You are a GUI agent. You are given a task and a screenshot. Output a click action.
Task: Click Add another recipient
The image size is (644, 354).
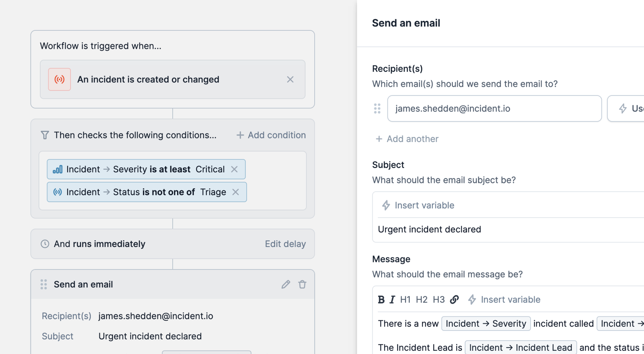coord(407,139)
